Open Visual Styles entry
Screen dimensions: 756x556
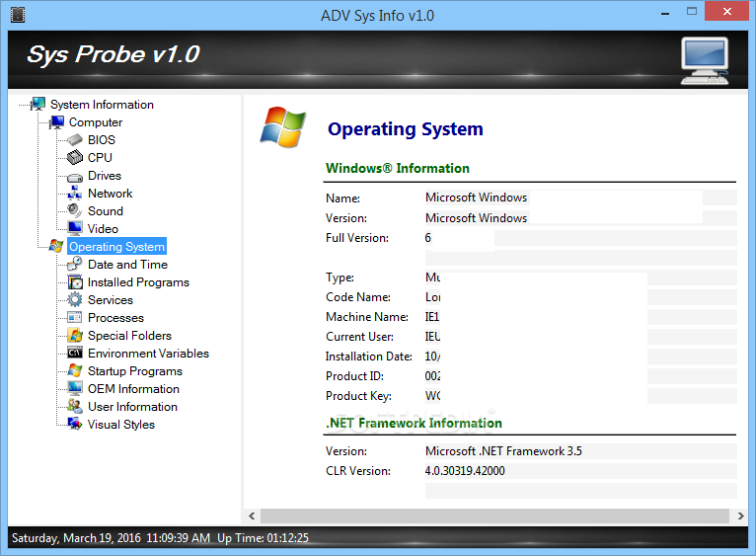tap(121, 425)
